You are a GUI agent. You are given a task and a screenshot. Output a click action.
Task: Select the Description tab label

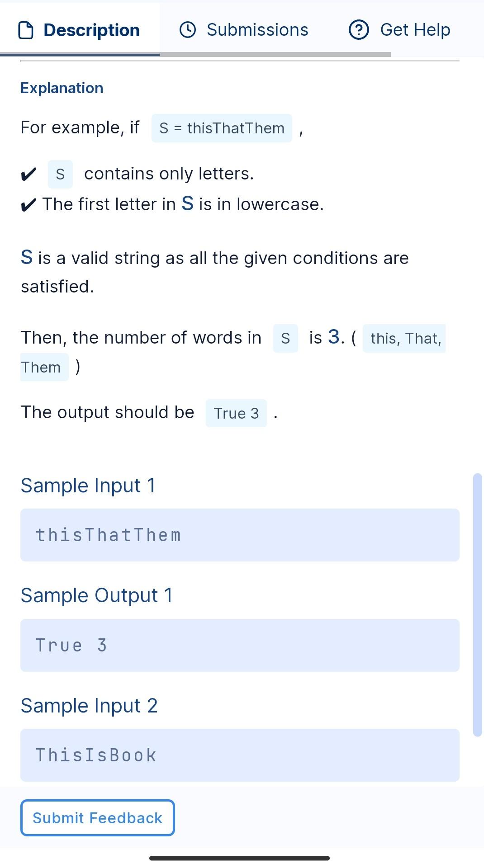(90, 29)
